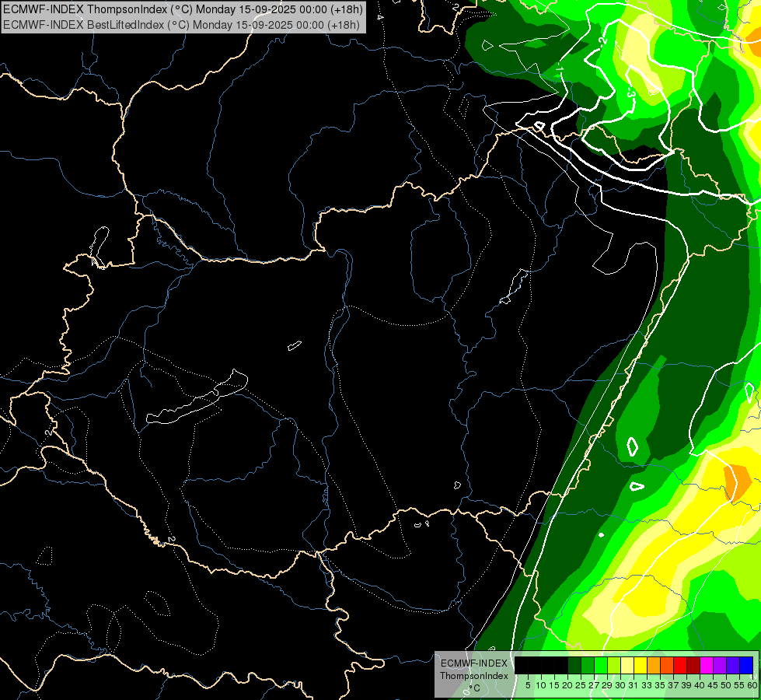Image resolution: width=761 pixels, height=700 pixels.
Task: Select the dark red 39-40 legend swatch
Action: 693,665
